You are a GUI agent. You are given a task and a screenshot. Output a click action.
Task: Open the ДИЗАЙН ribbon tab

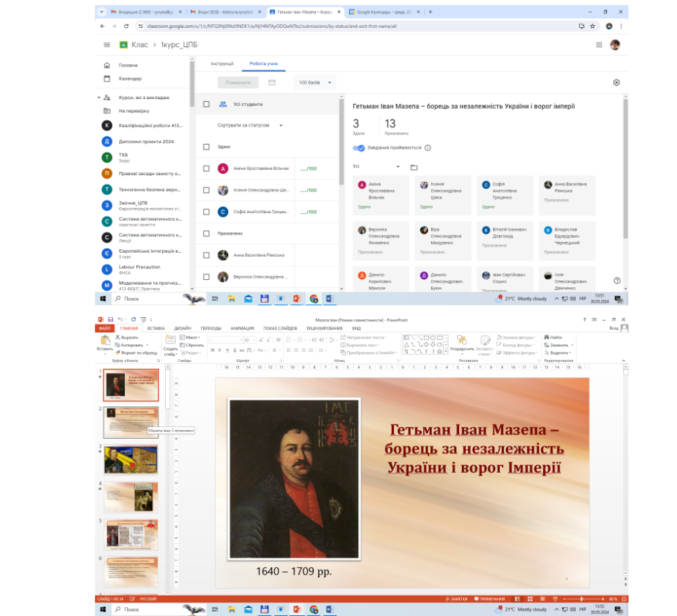coord(183,328)
